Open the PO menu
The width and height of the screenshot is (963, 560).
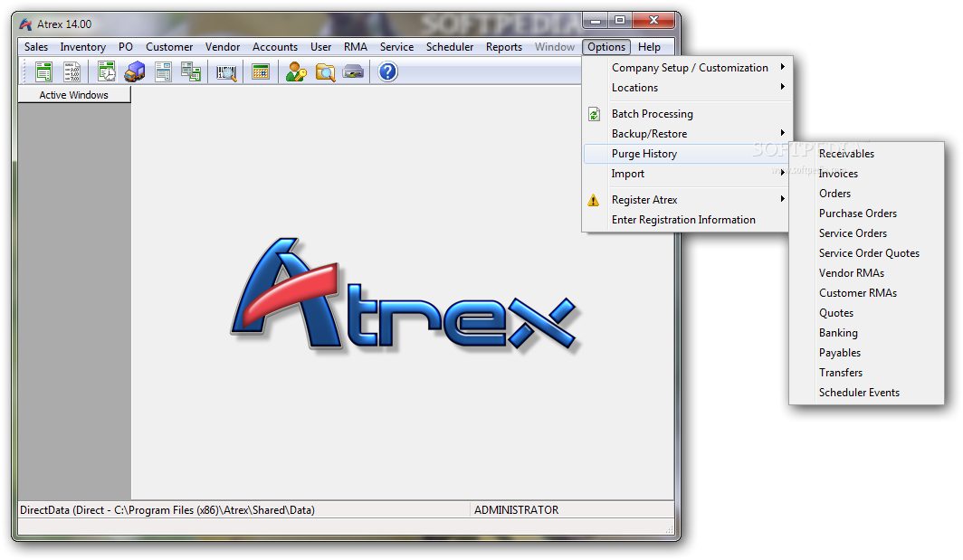click(x=125, y=47)
